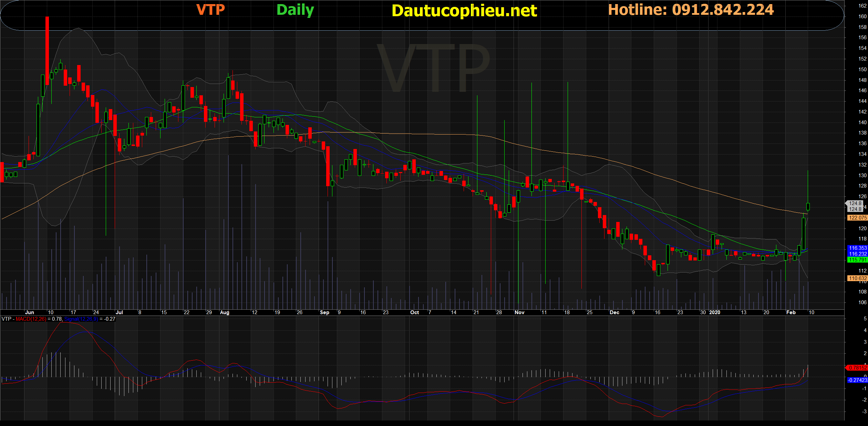868x426 pixels.
Task: Select the blue 116.232 price tag
Action: click(x=857, y=254)
